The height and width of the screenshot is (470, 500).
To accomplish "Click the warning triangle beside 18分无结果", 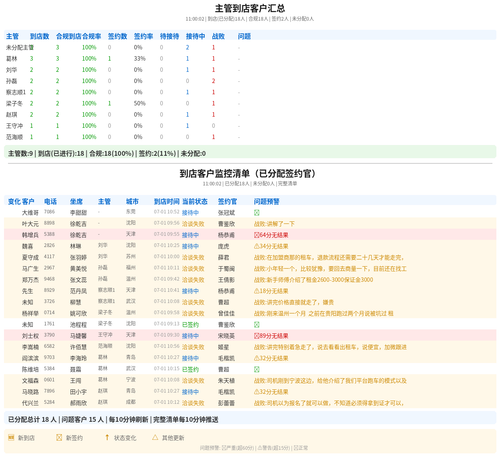I will tap(256, 291).
